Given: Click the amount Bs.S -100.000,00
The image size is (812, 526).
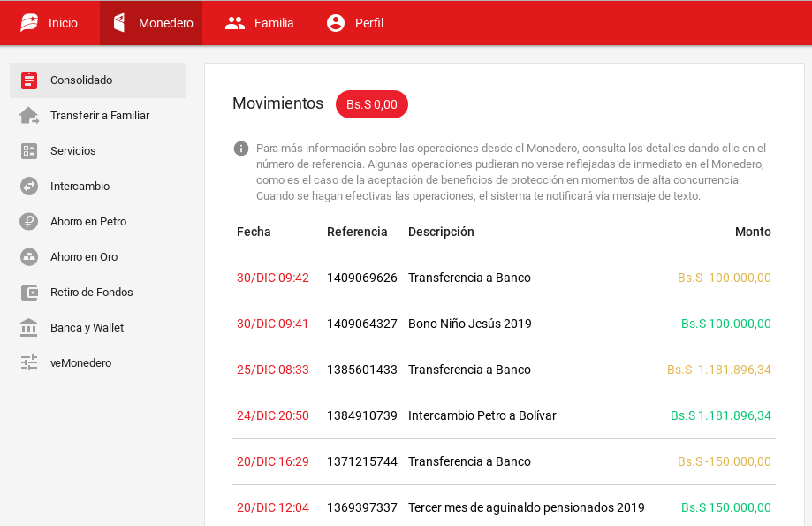Looking at the screenshot, I should pyautogui.click(x=724, y=278).
